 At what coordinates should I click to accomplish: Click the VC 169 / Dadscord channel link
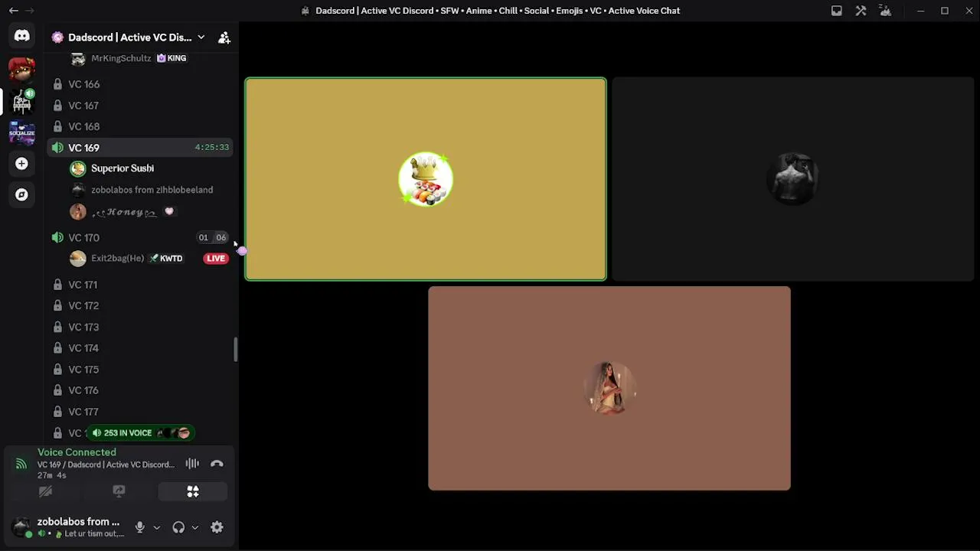point(106,465)
